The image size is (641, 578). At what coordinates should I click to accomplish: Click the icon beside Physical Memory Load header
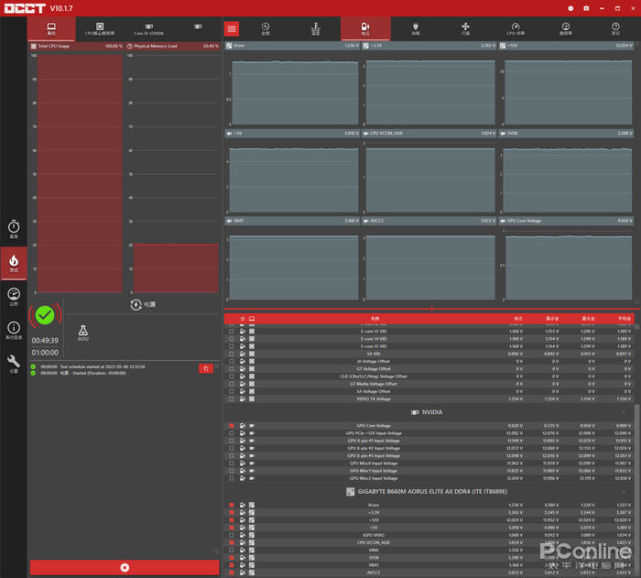point(130,46)
